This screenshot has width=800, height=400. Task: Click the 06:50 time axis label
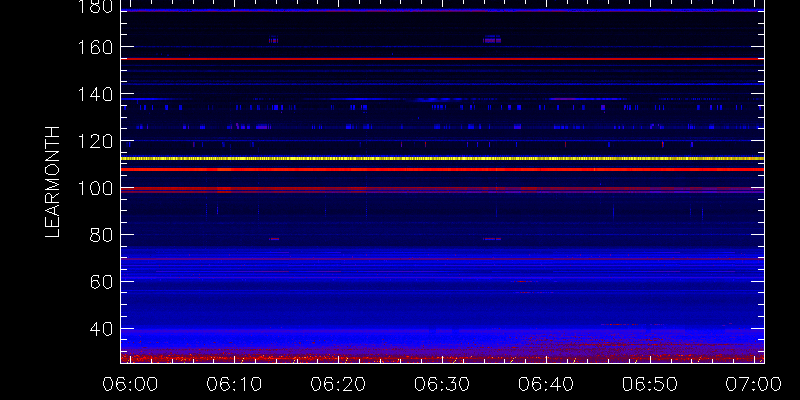pyautogui.click(x=650, y=384)
